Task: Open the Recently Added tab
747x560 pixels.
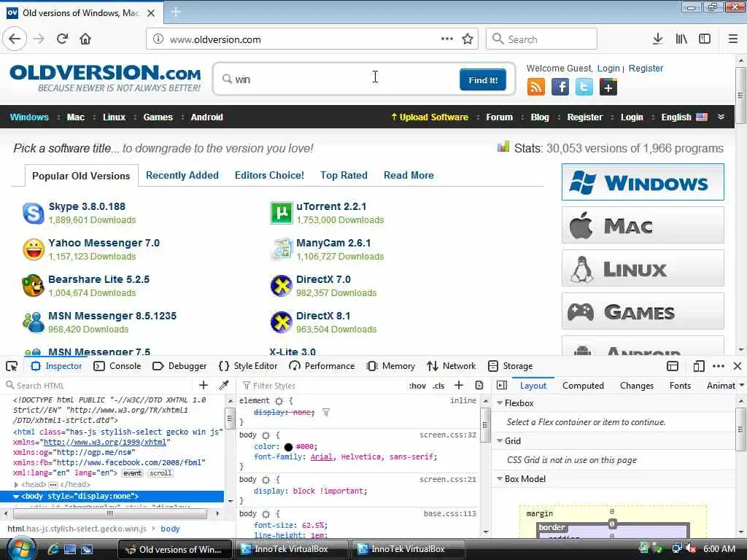Action: (182, 175)
